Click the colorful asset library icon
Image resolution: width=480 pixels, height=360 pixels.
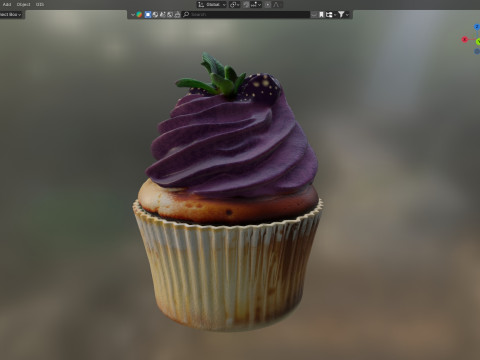139,15
